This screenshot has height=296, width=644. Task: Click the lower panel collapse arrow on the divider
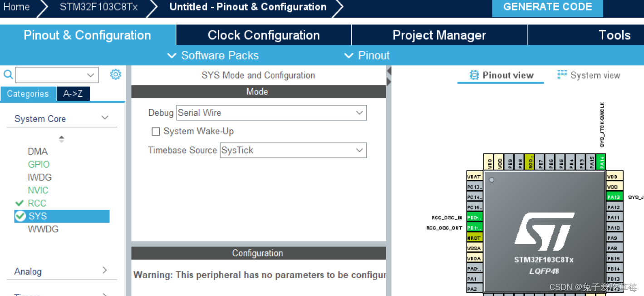[389, 82]
